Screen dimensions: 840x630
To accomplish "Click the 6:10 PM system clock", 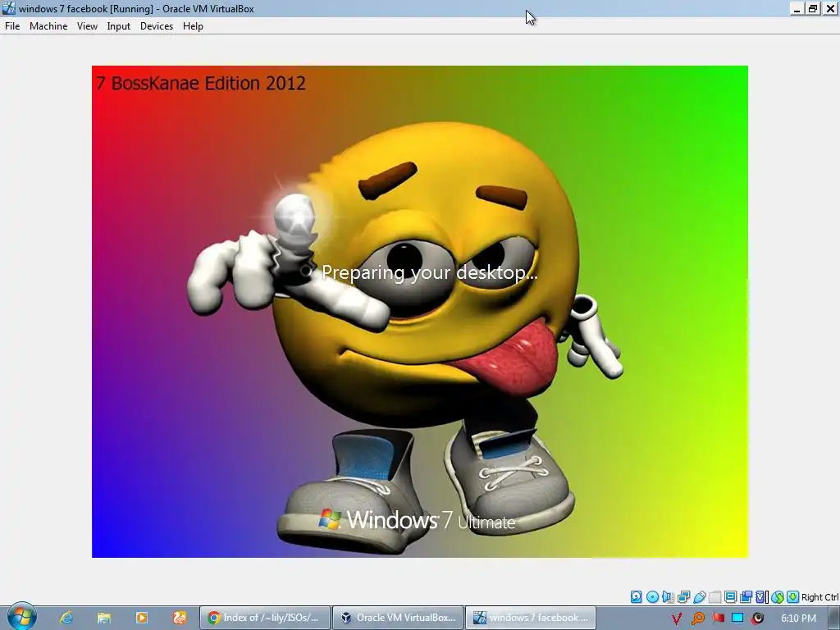I will tap(798, 619).
